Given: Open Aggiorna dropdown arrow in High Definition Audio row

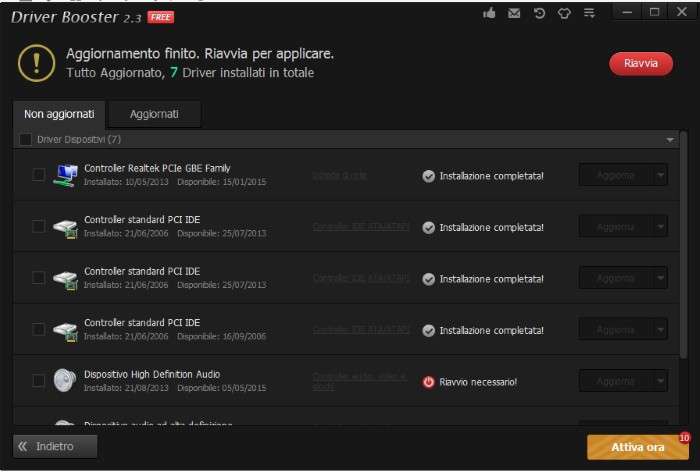Looking at the screenshot, I should [661, 381].
